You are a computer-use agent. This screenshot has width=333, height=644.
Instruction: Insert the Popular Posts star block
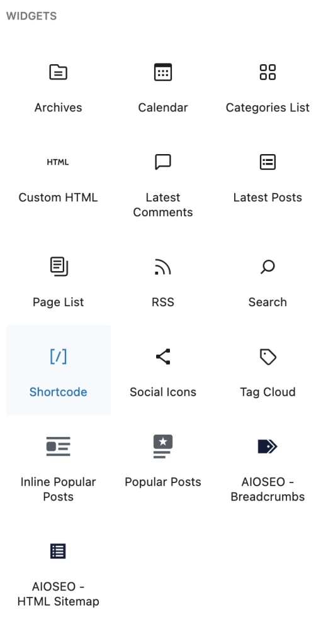pyautogui.click(x=163, y=467)
